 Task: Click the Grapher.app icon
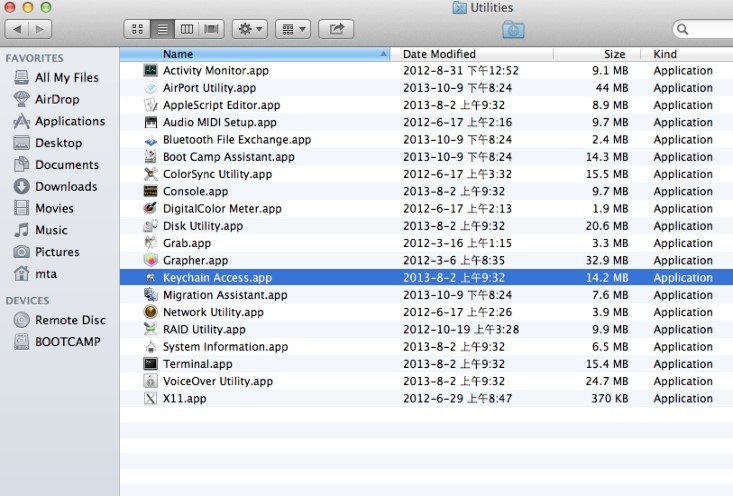[x=151, y=260]
